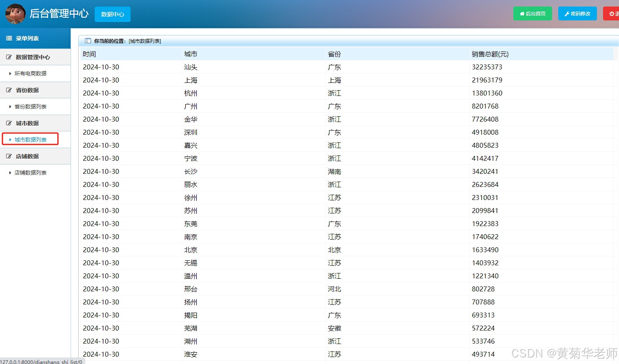Select city cell 金华

pos(191,119)
